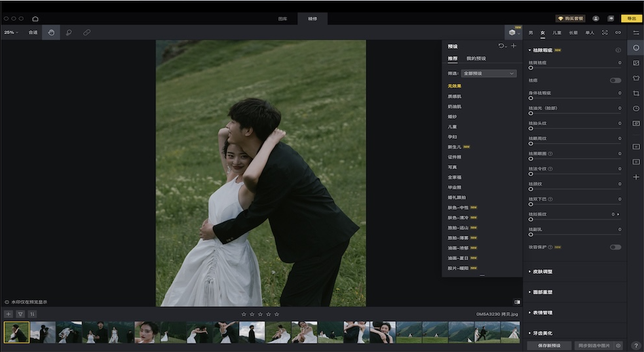Adjust the 祛斑祛痘 slider handle
This screenshot has height=352, width=644.
coord(531,68)
